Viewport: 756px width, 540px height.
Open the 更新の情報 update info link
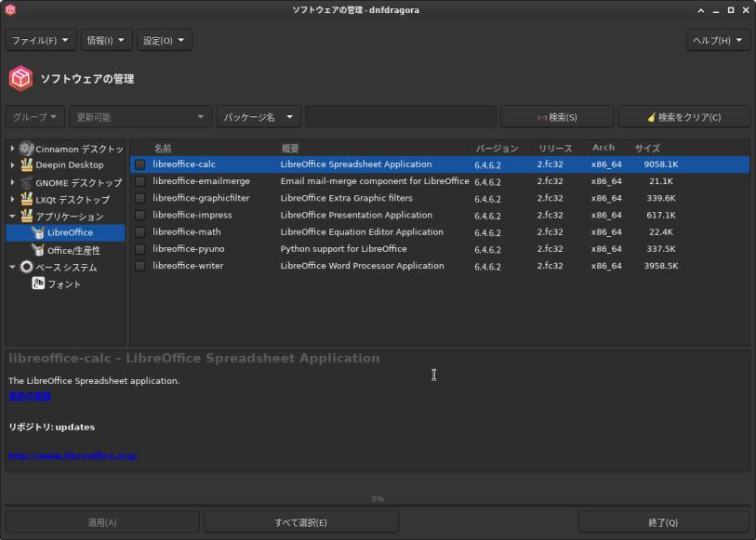pyautogui.click(x=30, y=397)
